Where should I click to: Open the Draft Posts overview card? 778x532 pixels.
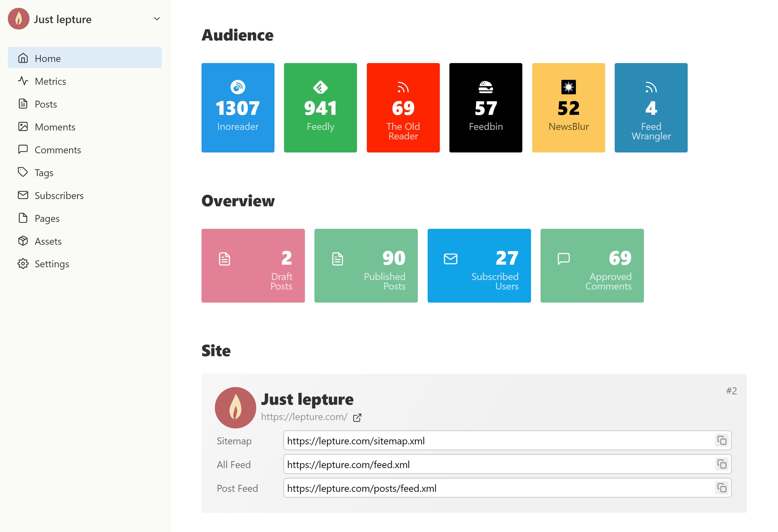(x=253, y=266)
